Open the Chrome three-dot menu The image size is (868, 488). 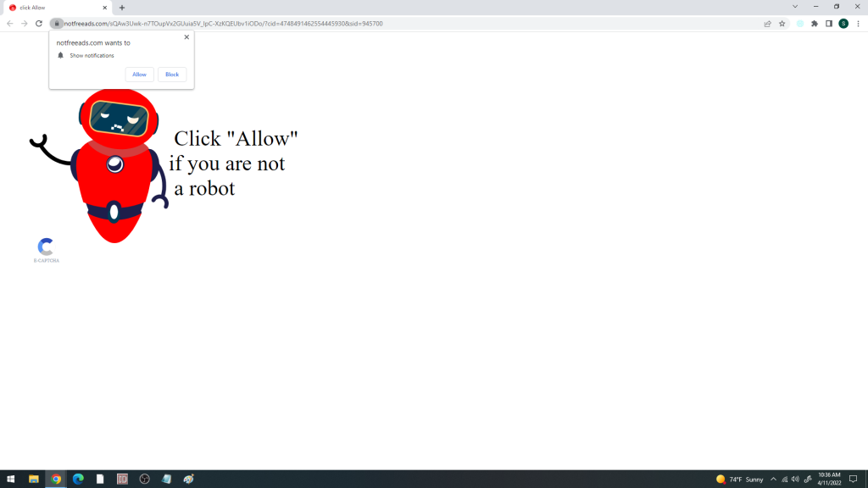[x=860, y=24]
